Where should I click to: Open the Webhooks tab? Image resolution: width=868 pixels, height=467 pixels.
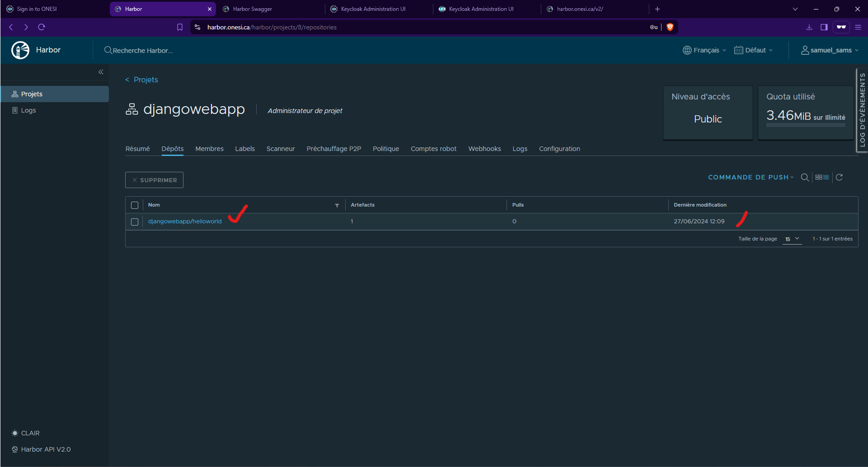point(485,149)
